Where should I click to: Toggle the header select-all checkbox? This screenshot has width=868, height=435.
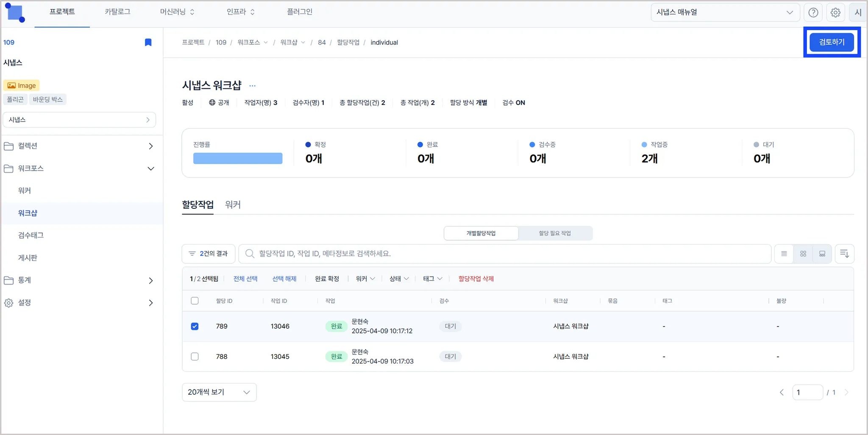pyautogui.click(x=195, y=301)
